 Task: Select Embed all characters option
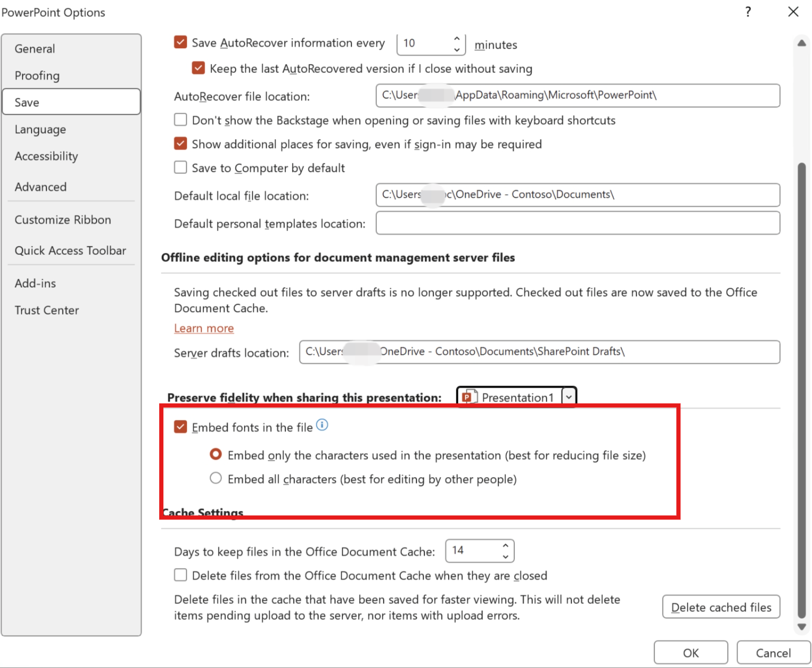tap(216, 478)
